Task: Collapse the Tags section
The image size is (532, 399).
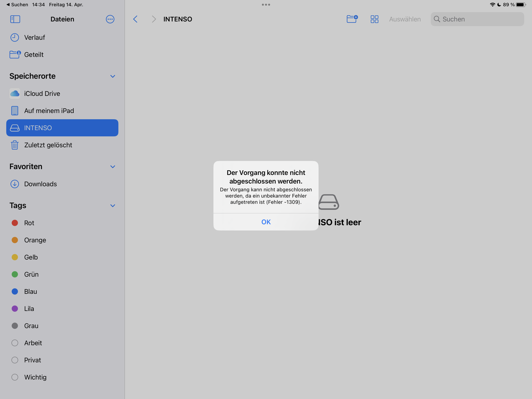Action: (113, 206)
